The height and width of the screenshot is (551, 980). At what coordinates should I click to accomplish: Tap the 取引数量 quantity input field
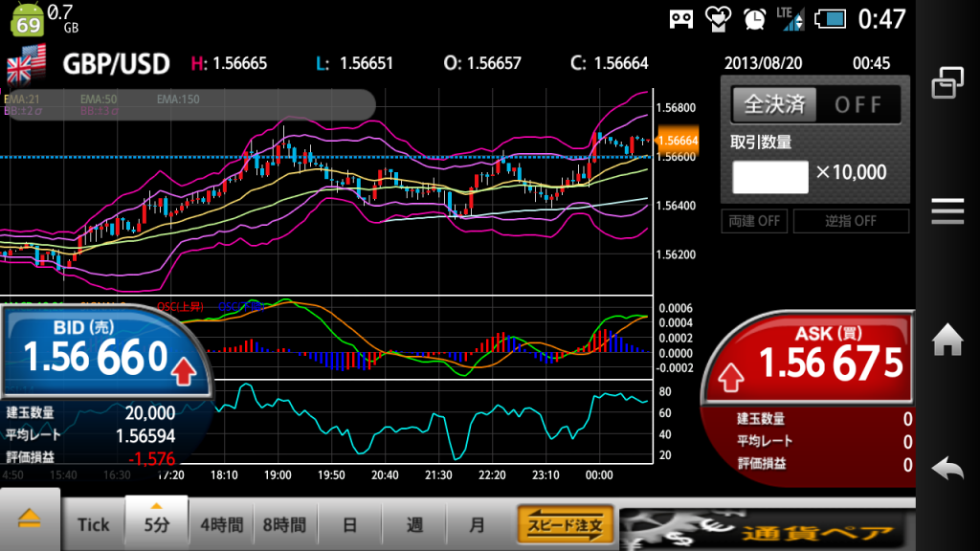[x=770, y=176]
